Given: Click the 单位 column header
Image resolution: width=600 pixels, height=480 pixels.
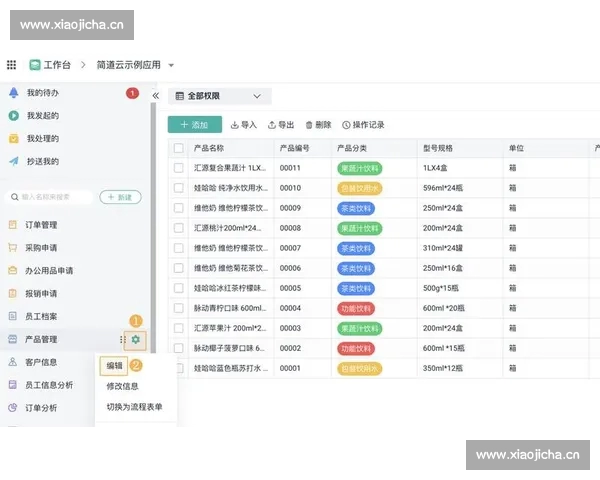Looking at the screenshot, I should click(x=516, y=148).
